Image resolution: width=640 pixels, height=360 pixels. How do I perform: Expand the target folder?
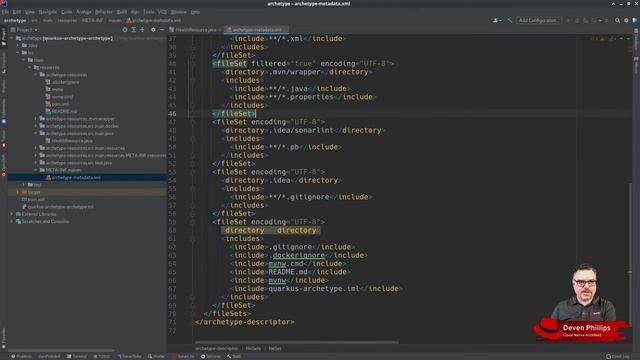pyautogui.click(x=18, y=192)
